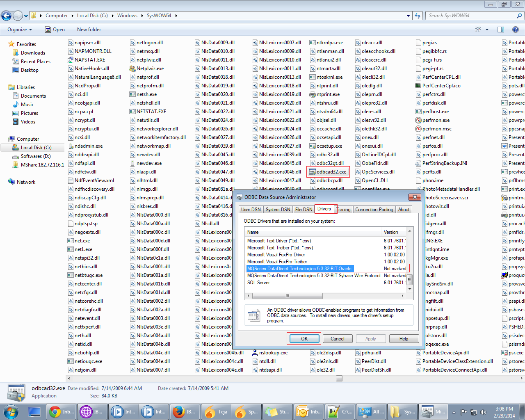
Task: Click OK in ODBC dialog
Action: click(x=304, y=339)
